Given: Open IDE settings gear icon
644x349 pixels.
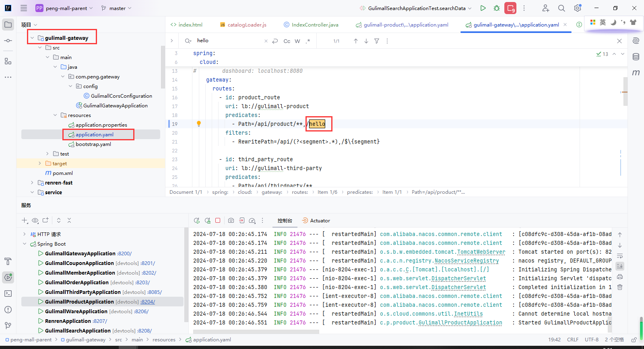Looking at the screenshot, I should point(578,8).
